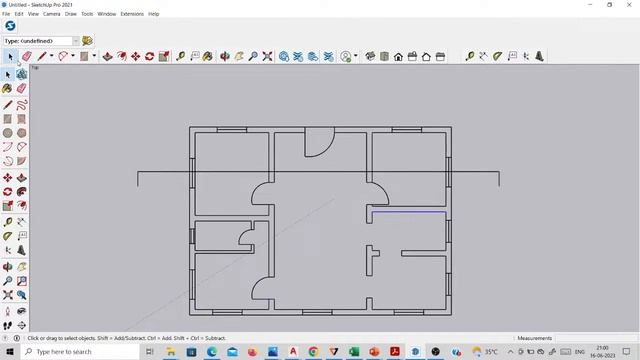Open the Extension Manager icon
The height and width of the screenshot is (360, 640).
click(x=328, y=56)
